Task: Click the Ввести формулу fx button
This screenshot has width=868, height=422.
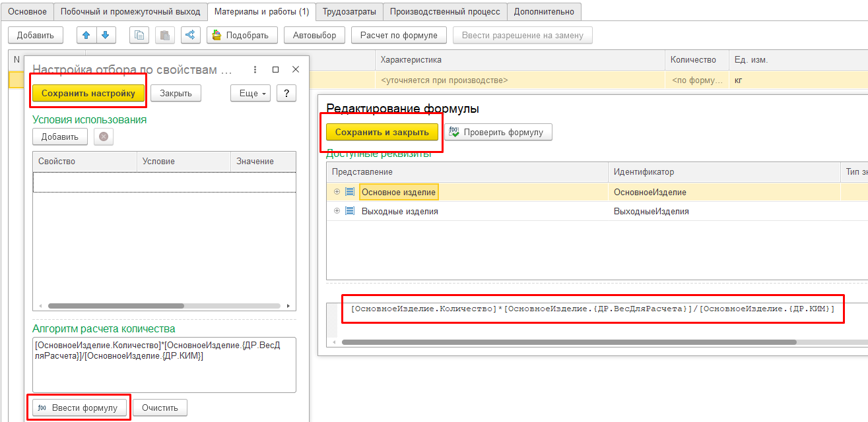Action: (x=79, y=407)
